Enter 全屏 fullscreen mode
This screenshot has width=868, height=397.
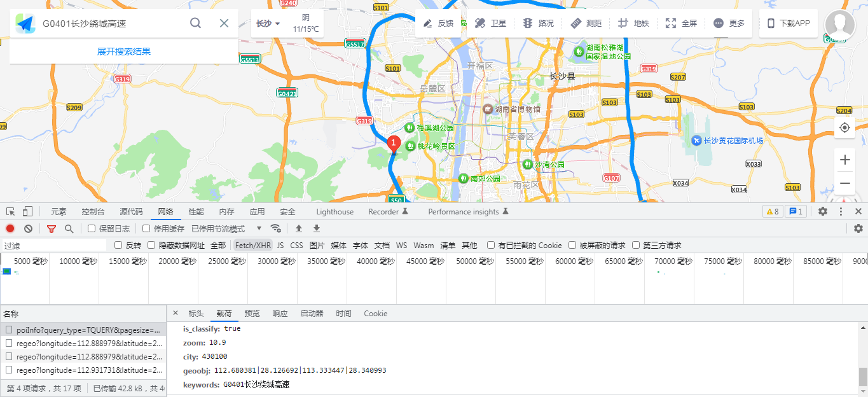[x=681, y=23]
